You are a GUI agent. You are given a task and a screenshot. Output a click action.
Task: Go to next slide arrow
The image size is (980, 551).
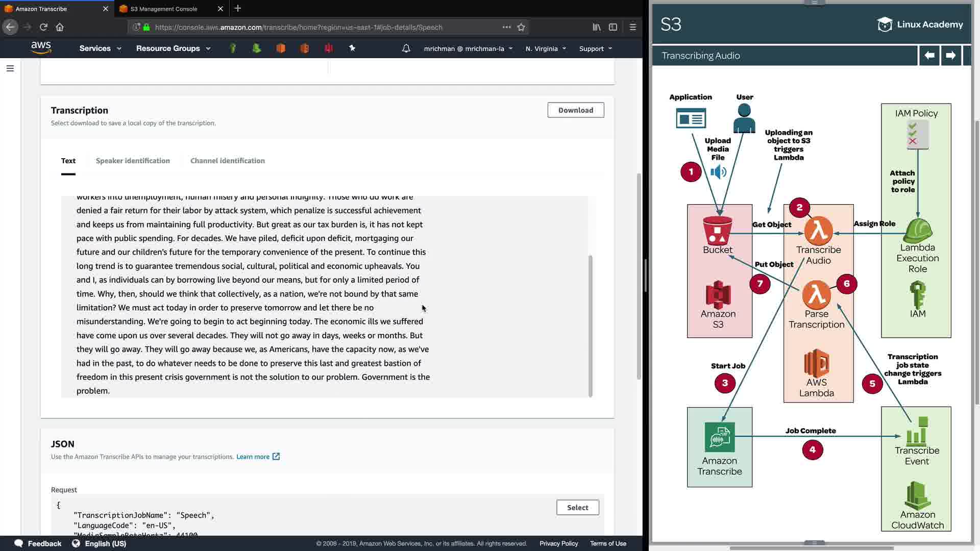(x=950, y=55)
